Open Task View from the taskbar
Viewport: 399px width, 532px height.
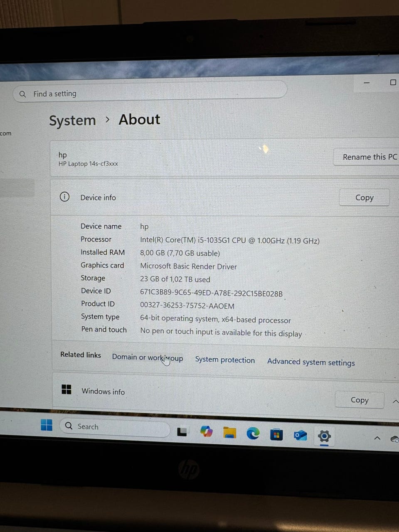(x=182, y=432)
